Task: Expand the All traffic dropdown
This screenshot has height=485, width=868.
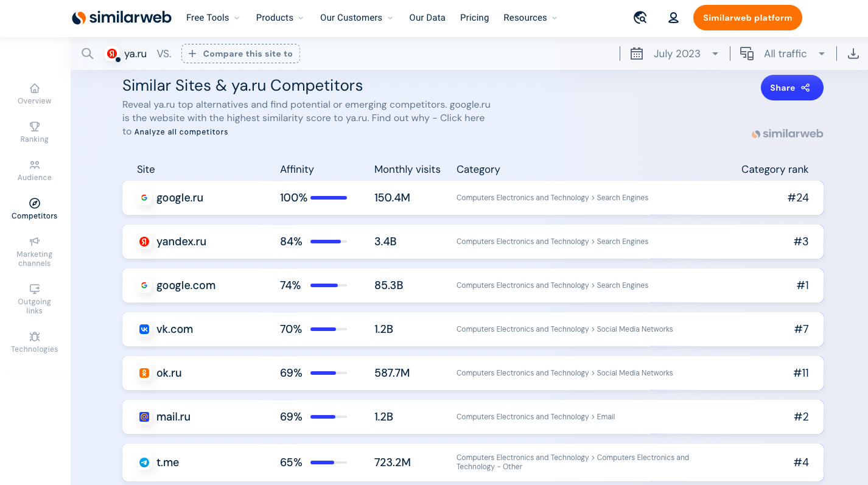Action: coord(783,54)
